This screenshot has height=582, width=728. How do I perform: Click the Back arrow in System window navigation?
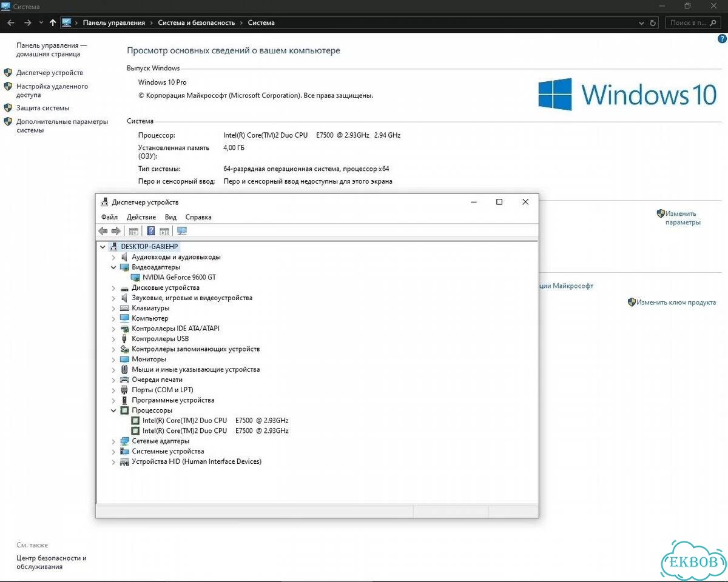[x=11, y=22]
